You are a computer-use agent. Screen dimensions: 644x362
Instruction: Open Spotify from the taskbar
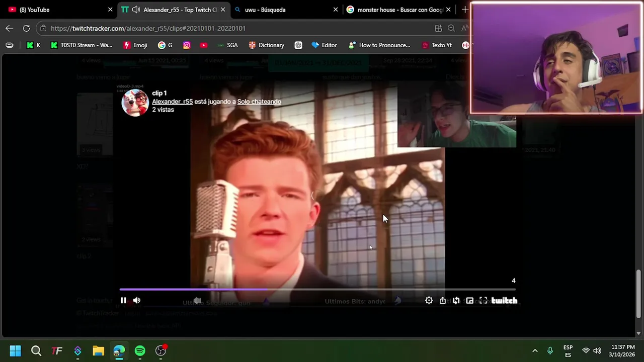click(140, 350)
